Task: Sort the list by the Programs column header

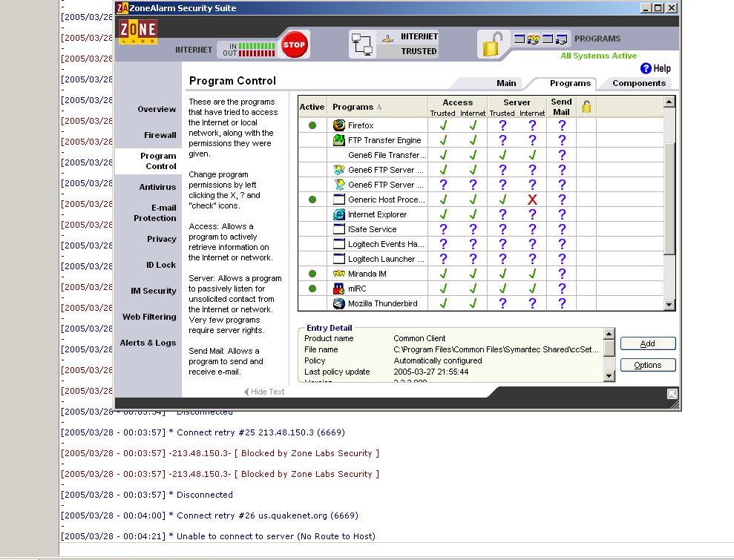Action: (377, 107)
